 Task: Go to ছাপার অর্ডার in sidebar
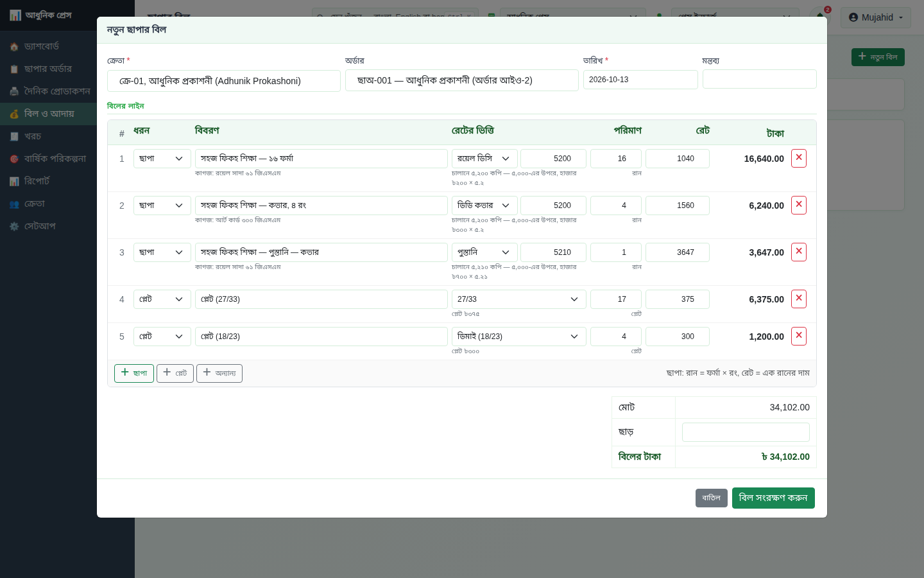(48, 69)
